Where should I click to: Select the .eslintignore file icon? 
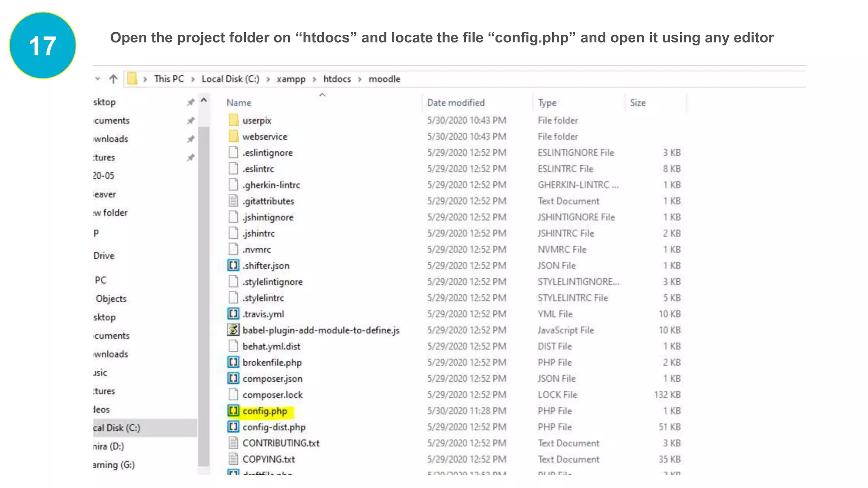(233, 152)
